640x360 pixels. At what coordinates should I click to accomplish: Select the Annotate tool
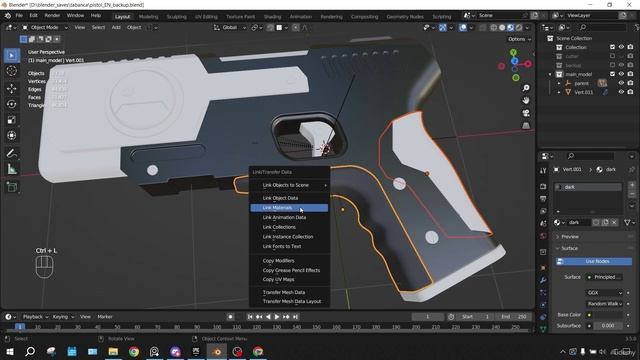coord(12,153)
